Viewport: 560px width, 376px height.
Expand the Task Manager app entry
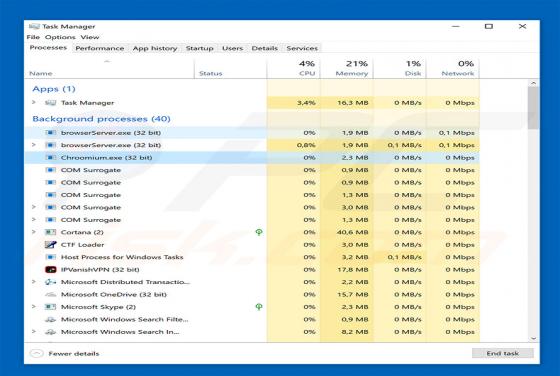(x=34, y=102)
